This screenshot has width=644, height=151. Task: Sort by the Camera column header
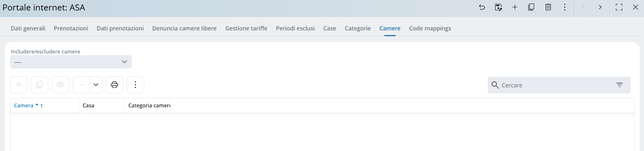tap(24, 106)
